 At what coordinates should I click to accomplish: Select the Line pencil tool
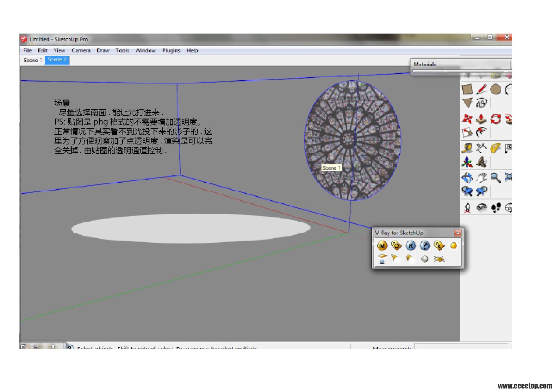[x=481, y=89]
